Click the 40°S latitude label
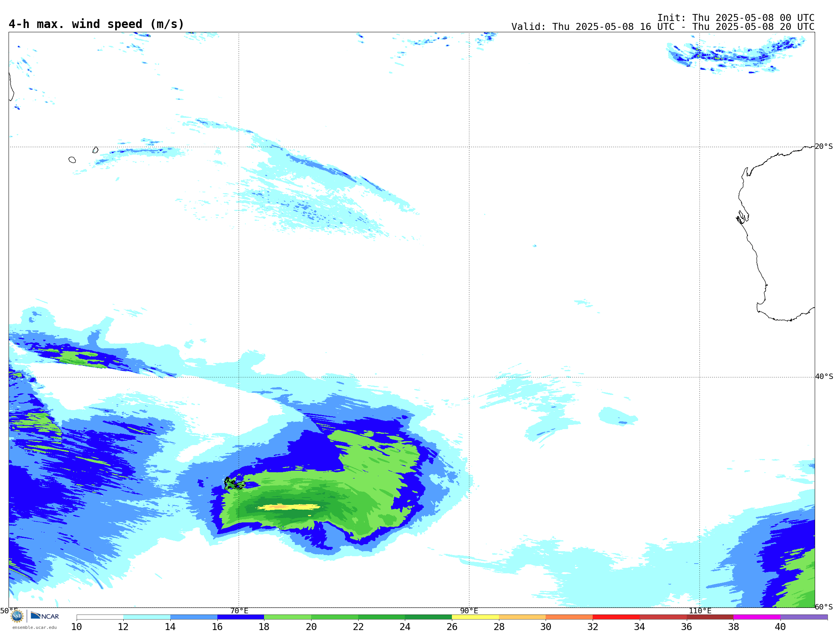This screenshot has height=632, width=840. pyautogui.click(x=824, y=377)
